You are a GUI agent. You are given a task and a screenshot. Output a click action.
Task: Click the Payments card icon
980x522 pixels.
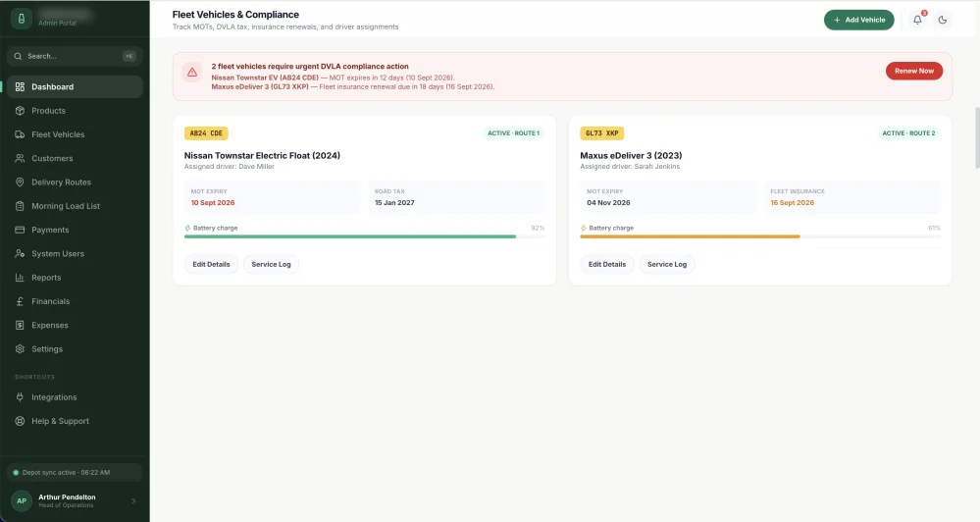click(20, 230)
